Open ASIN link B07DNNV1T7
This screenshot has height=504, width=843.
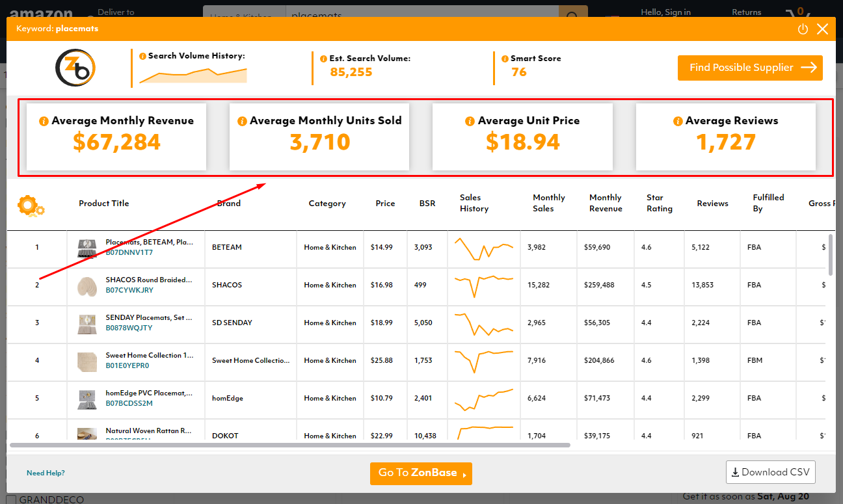click(x=129, y=252)
